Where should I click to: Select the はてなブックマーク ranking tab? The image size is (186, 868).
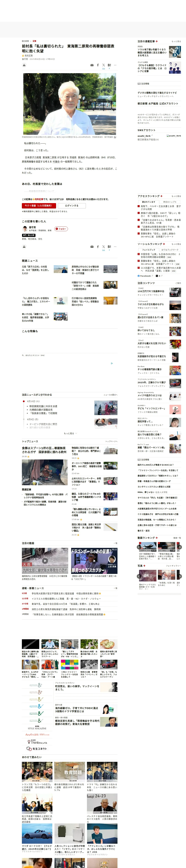170,250
